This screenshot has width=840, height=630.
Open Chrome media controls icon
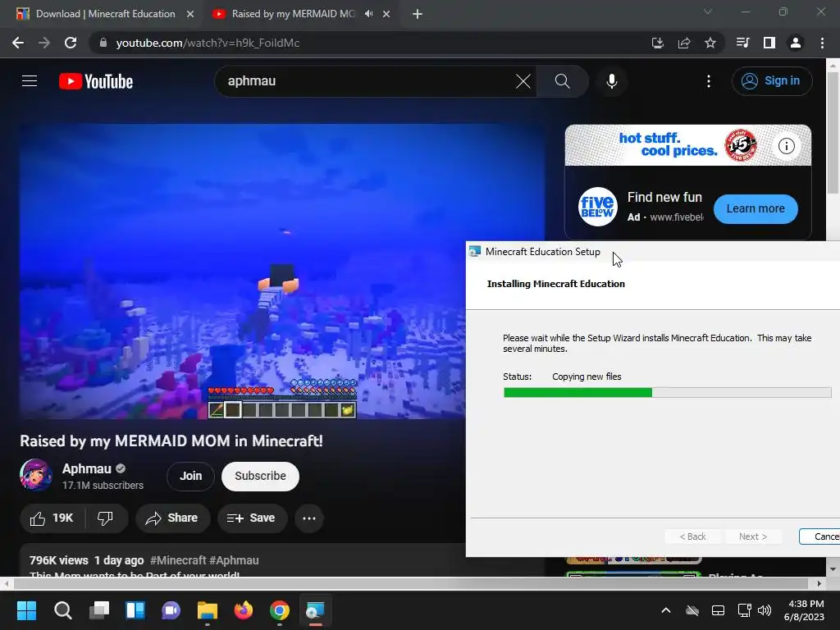point(742,43)
